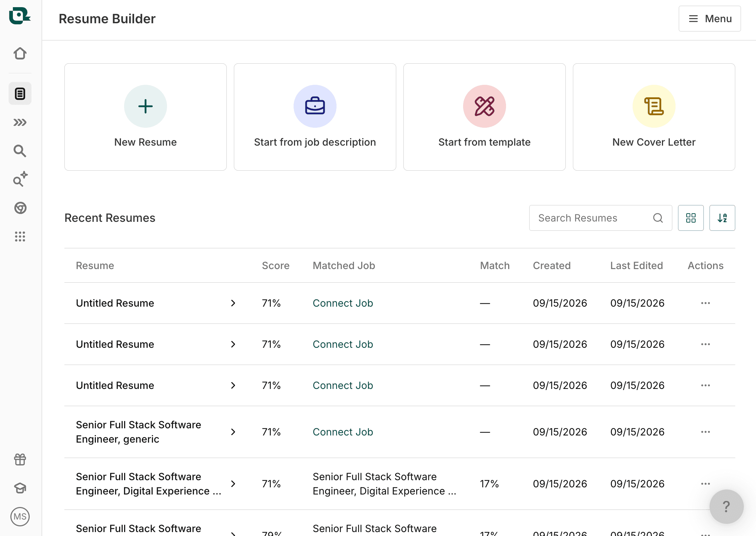The height and width of the screenshot is (536, 756).
Task: Expand the generic Senior Full Stack resume chevron
Action: [233, 432]
